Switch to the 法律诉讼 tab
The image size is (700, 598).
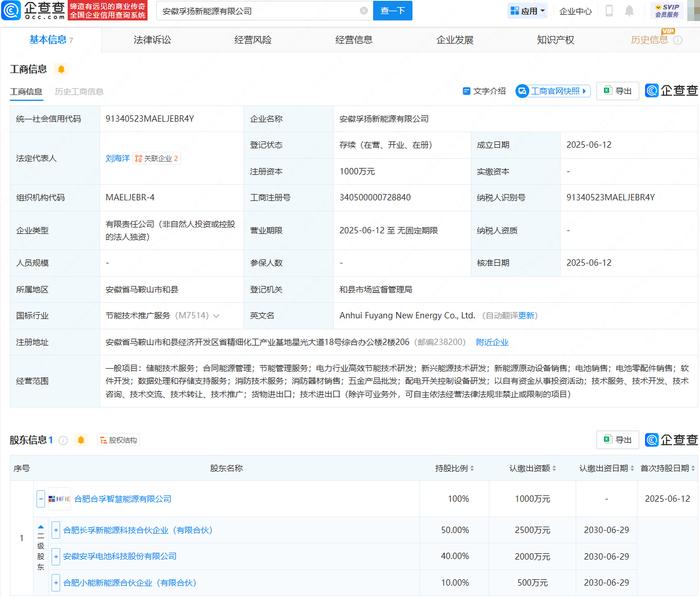point(152,40)
